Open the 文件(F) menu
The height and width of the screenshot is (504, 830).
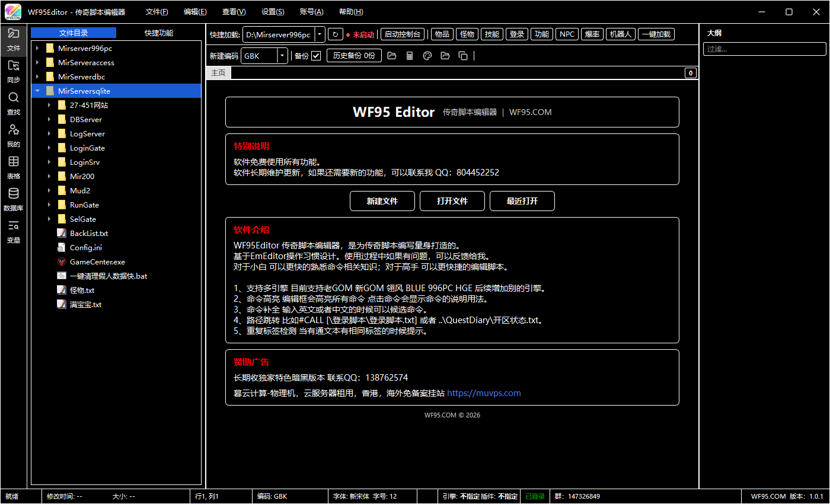(x=157, y=12)
